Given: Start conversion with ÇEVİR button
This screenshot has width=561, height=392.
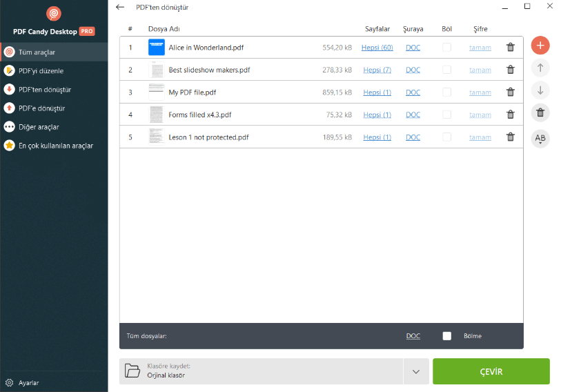Looking at the screenshot, I should pyautogui.click(x=491, y=371).
